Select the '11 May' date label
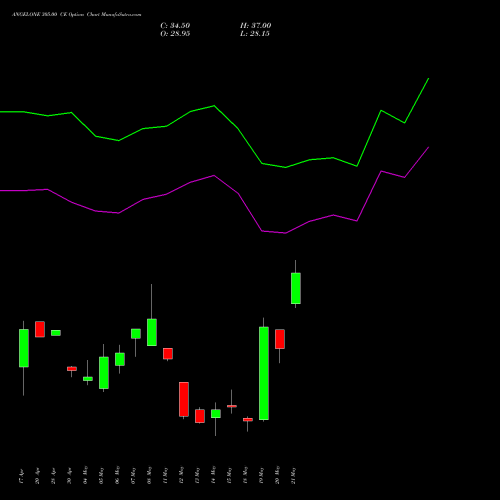Image resolution: width=500 pixels, height=500 pixels. point(165,475)
